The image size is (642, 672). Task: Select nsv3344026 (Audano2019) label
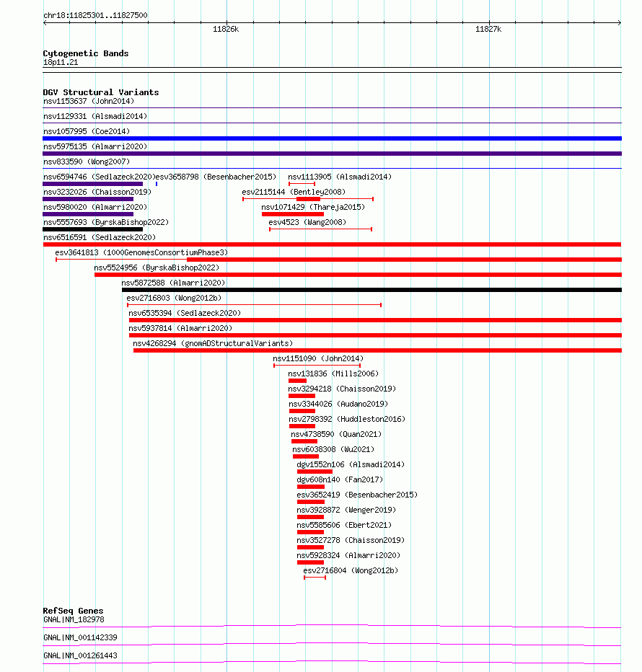click(338, 404)
